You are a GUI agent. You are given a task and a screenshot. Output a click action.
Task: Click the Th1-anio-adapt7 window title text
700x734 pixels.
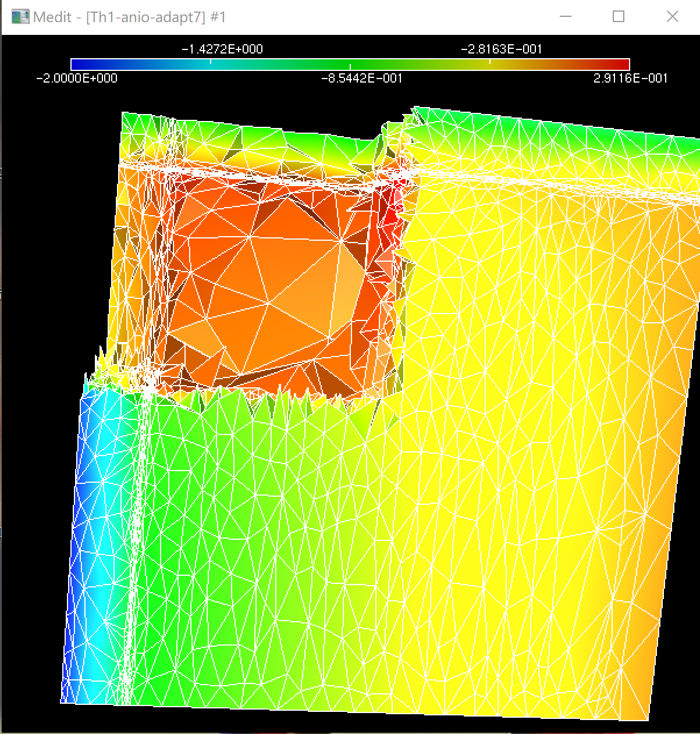(129, 17)
